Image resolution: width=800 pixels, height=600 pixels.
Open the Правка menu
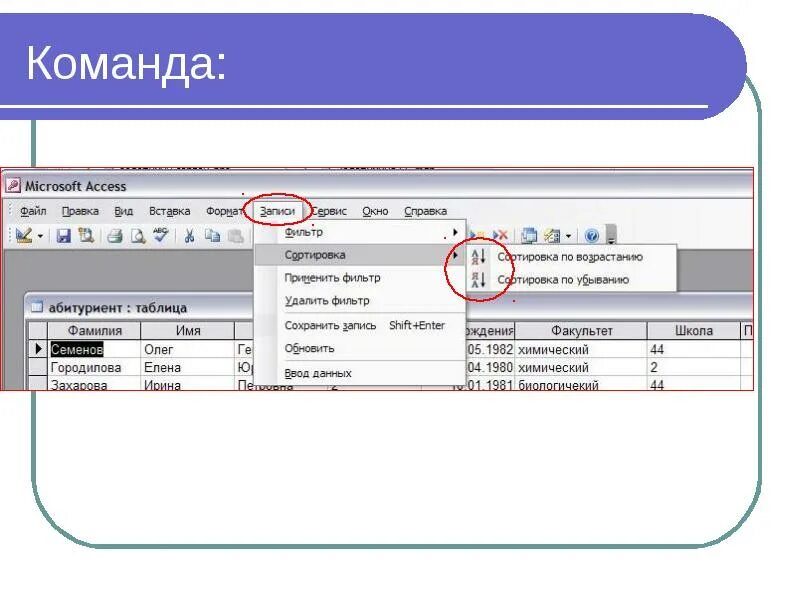click(80, 211)
